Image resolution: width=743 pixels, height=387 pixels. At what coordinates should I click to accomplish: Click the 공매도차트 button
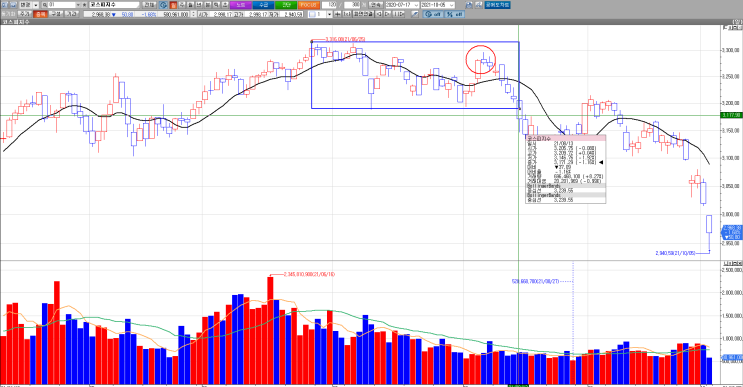pos(497,5)
